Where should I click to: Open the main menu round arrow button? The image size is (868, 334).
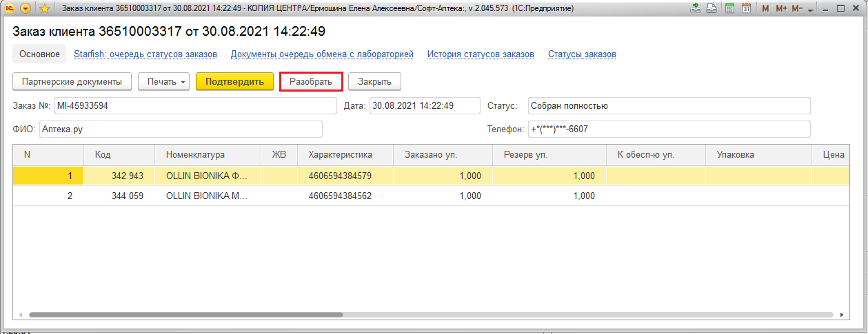[x=26, y=8]
